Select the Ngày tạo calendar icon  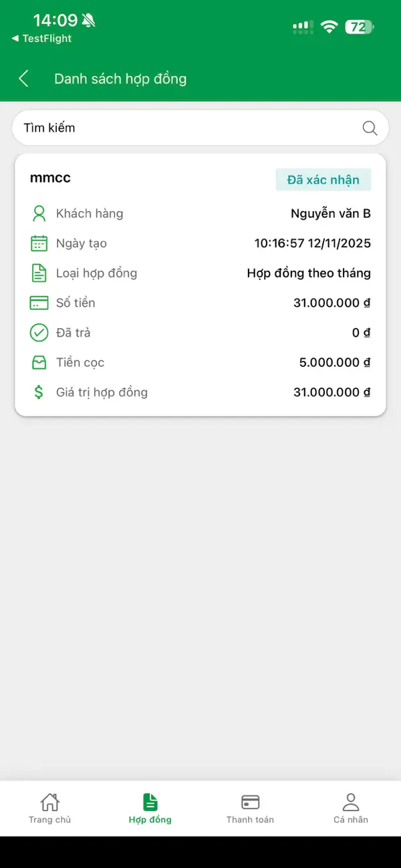39,243
